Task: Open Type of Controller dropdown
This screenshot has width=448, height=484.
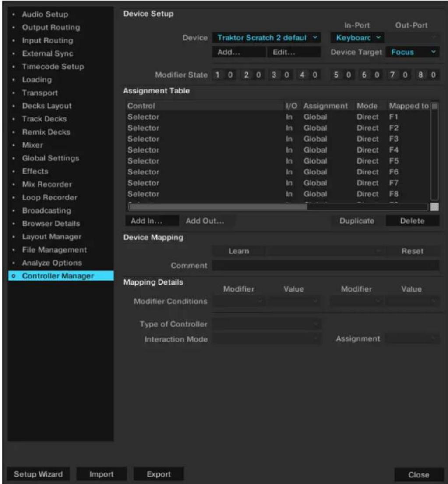Action: click(x=266, y=324)
